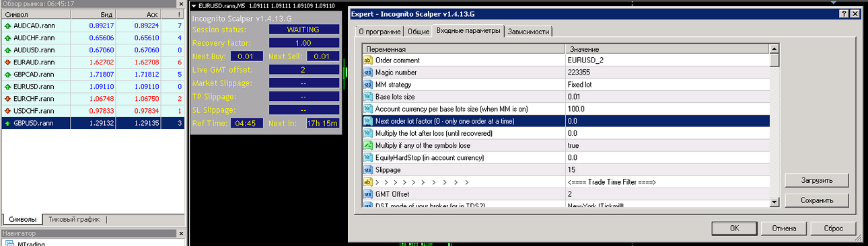Click the icon beside EquityHardStop parameter
868x246 pixels.
point(367,157)
